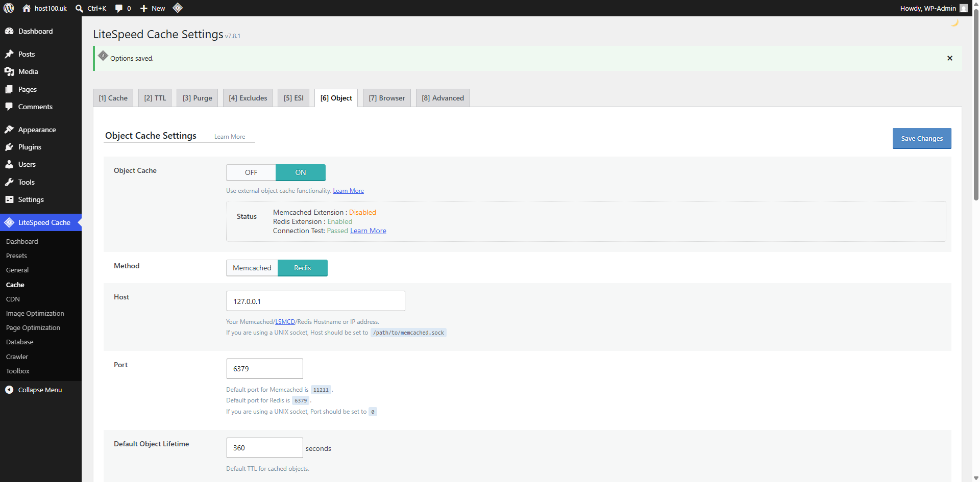This screenshot has width=980, height=482.
Task: Select the [6] Object tab
Action: (336, 98)
